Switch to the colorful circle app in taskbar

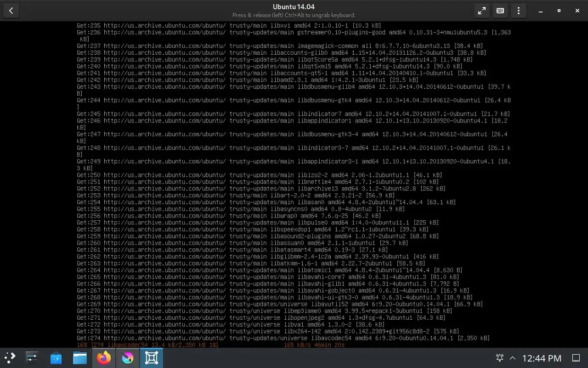click(128, 358)
